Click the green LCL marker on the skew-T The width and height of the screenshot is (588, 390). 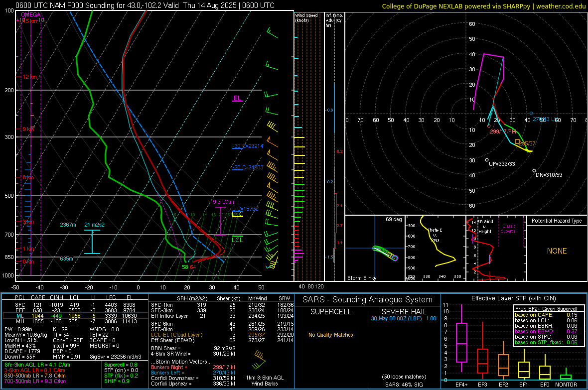(237, 239)
